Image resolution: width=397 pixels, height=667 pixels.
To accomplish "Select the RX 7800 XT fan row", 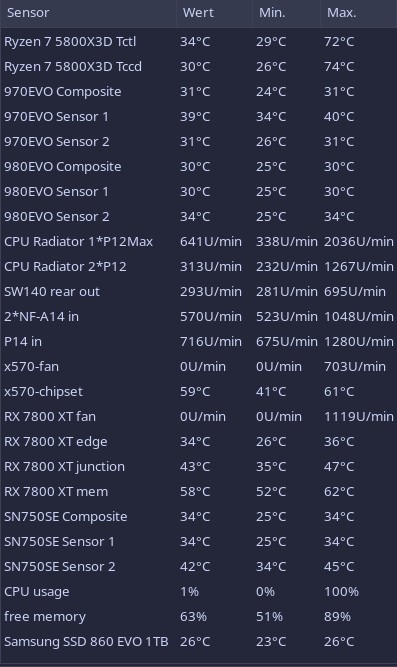I will 198,417.
